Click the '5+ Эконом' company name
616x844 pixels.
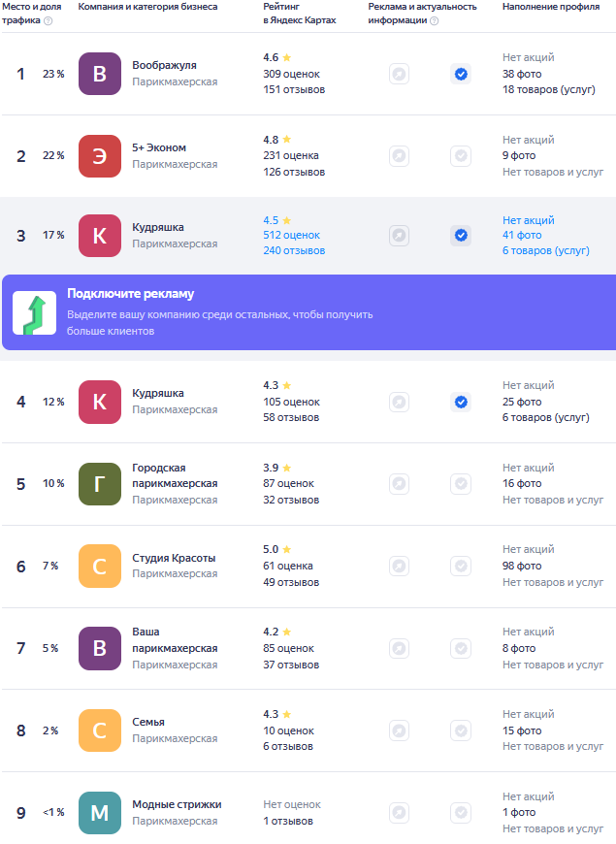tap(159, 147)
